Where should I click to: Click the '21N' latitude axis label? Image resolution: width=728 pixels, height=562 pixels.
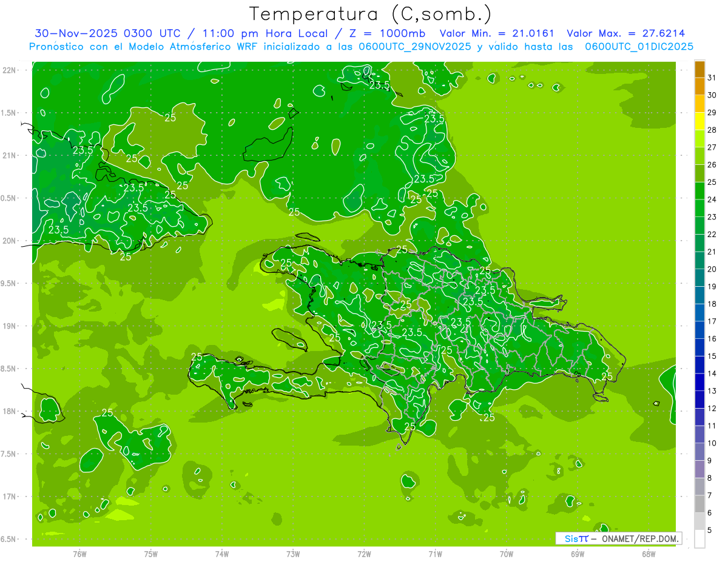[9, 155]
